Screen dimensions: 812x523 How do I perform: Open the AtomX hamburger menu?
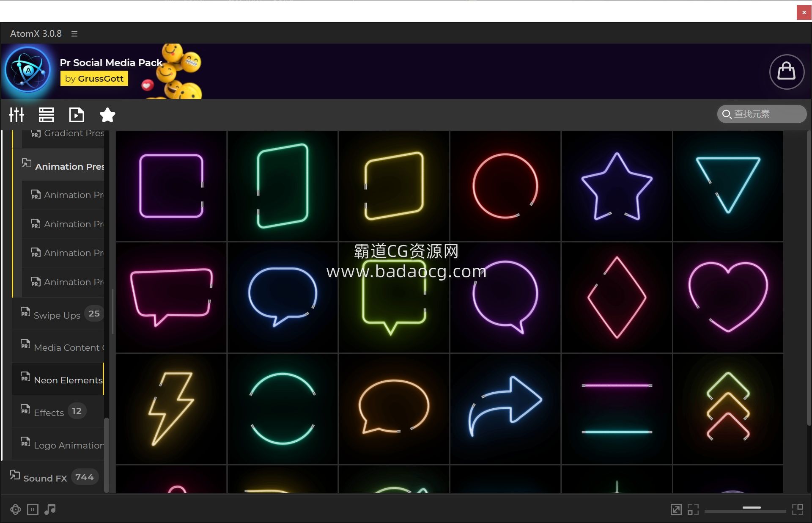74,34
